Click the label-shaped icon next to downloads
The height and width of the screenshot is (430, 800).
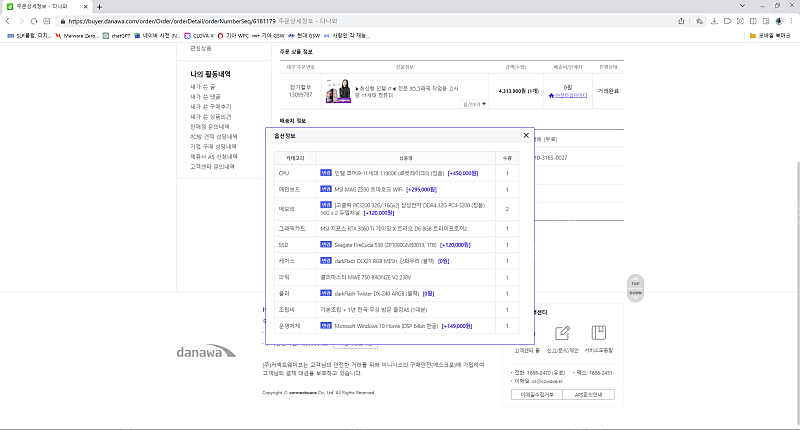point(727,21)
